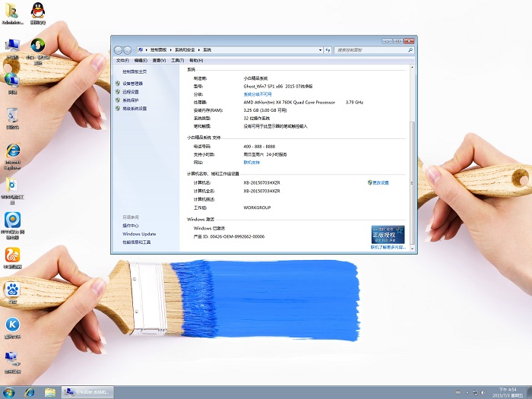This screenshot has width=532, height=399.
Task: Open the Action Center link
Action: (x=131, y=226)
